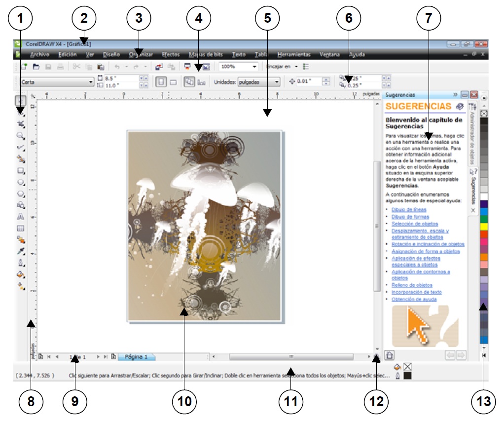Switch page orientation to landscape
This screenshot has height=422, width=504.
click(x=172, y=80)
